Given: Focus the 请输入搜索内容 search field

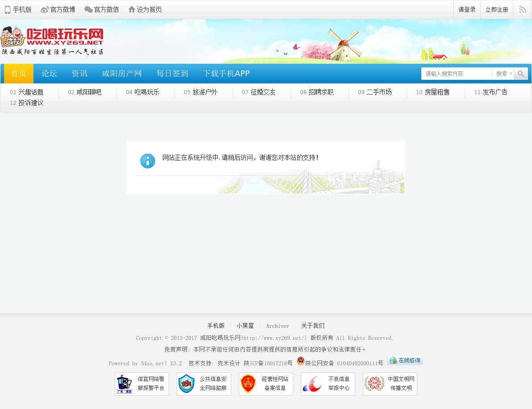Looking at the screenshot, I should pos(456,74).
